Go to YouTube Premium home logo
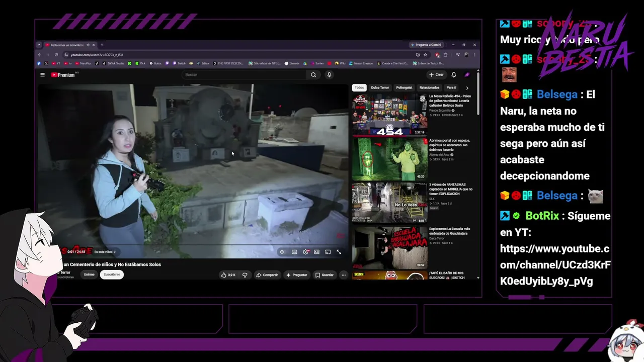This screenshot has height=362, width=644. coord(63,75)
